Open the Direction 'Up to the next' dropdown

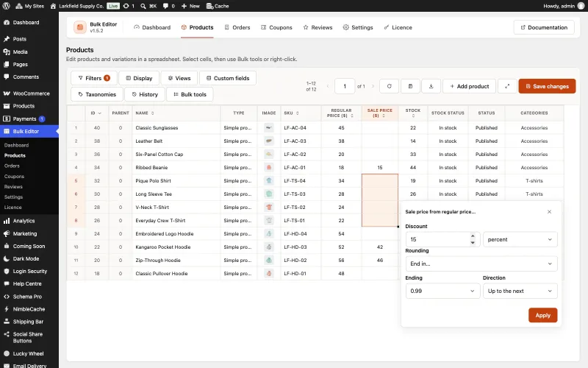(x=520, y=291)
